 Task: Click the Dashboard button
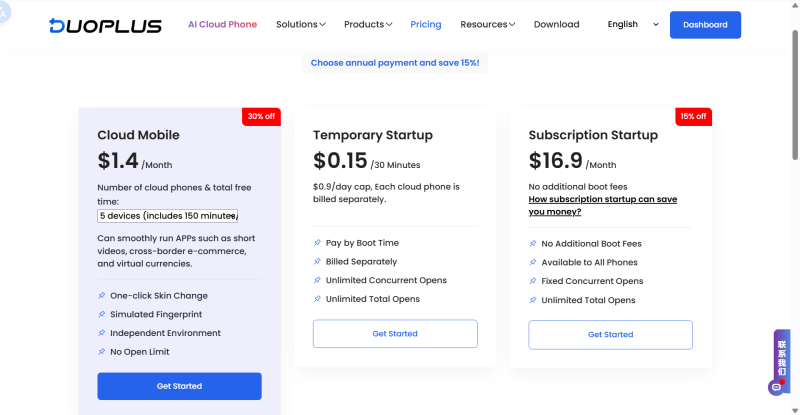[x=705, y=25]
